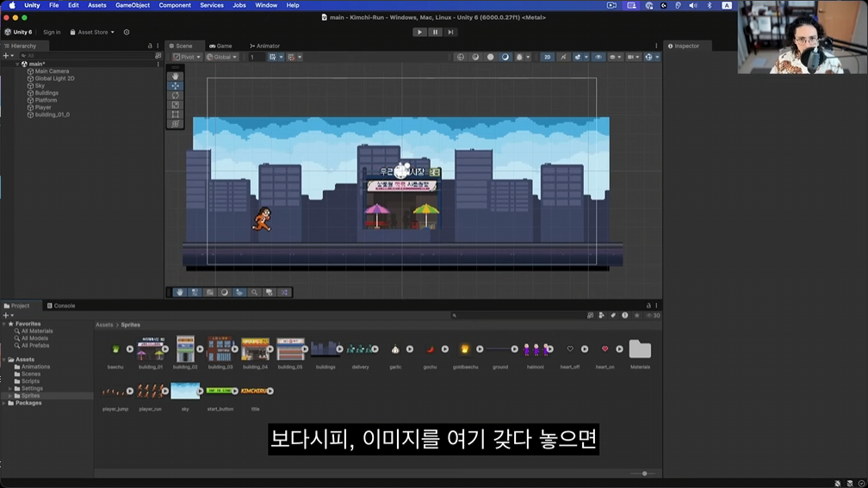Expand the Packages folder in Project
868x488 pixels.
tap(4, 403)
